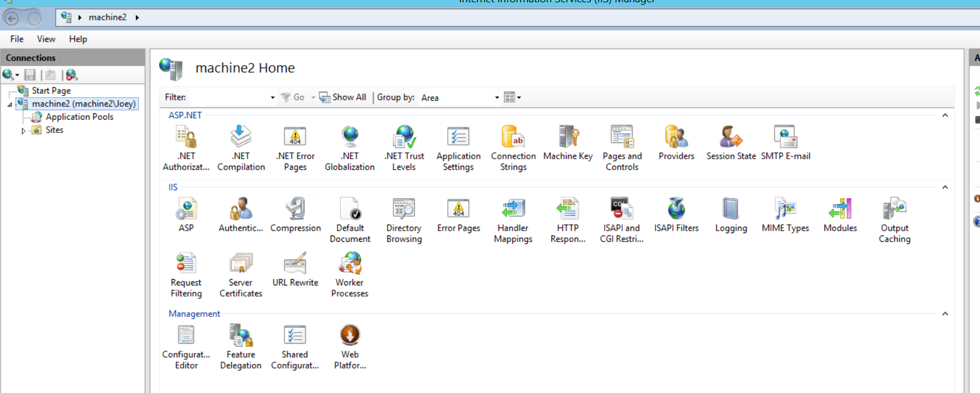This screenshot has width=980, height=393.
Task: Open .NET Globalization feature
Action: click(x=350, y=148)
